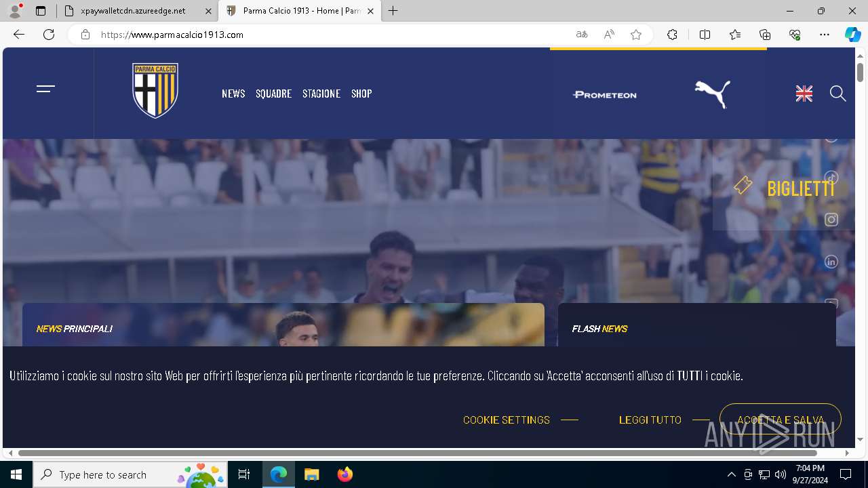Image resolution: width=868 pixels, height=488 pixels.
Task: Click the Leggi Tutto link
Action: (x=650, y=420)
